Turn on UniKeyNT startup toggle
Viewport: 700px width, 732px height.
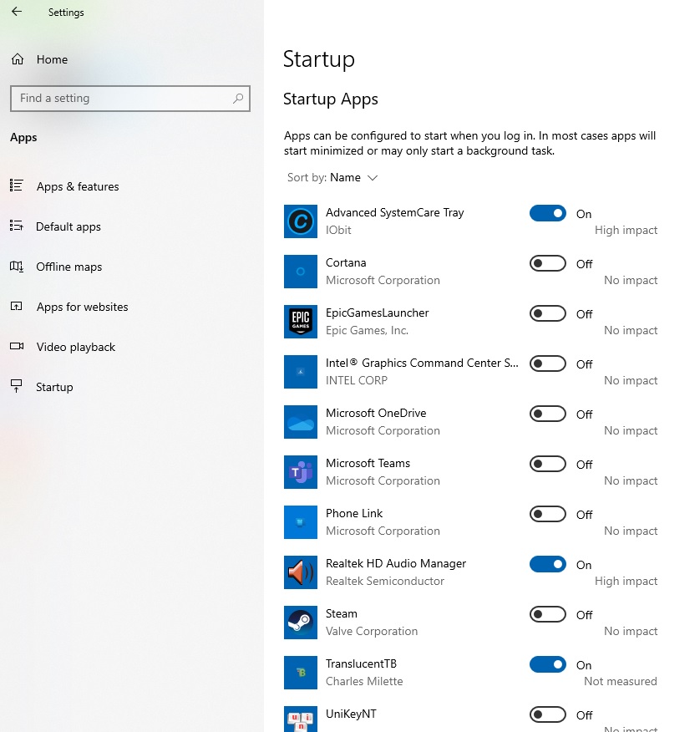click(x=547, y=714)
